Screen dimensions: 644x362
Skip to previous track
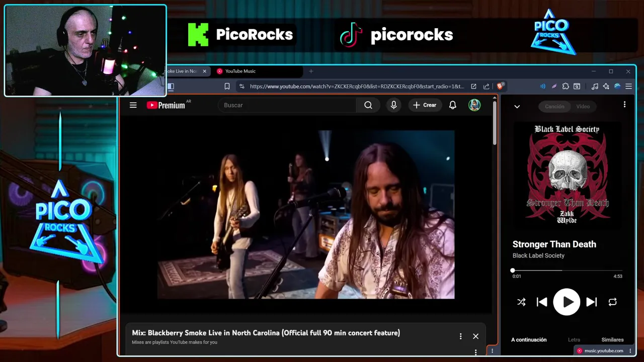(x=542, y=302)
